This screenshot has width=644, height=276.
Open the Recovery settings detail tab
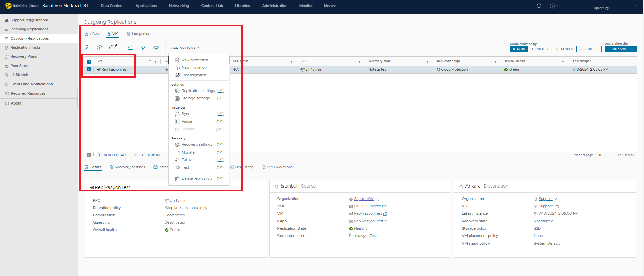pyautogui.click(x=127, y=167)
